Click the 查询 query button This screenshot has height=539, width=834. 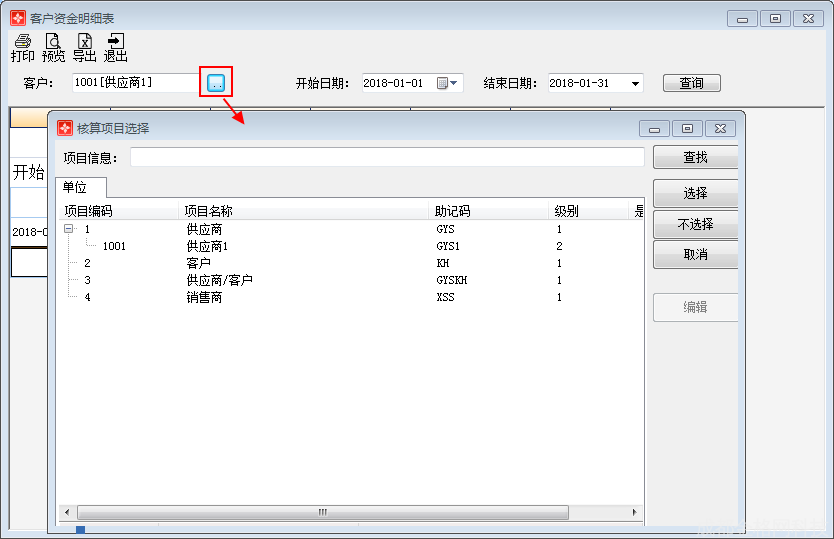[691, 83]
